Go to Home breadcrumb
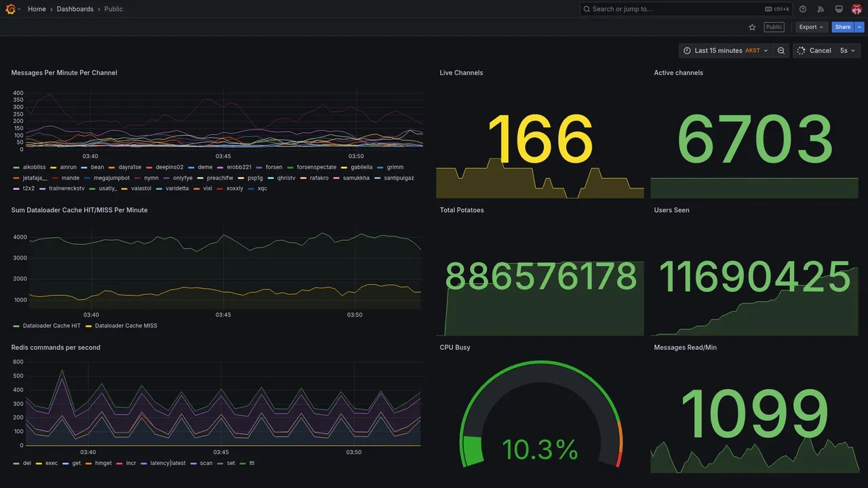Viewport: 868px width, 488px height. tap(37, 9)
